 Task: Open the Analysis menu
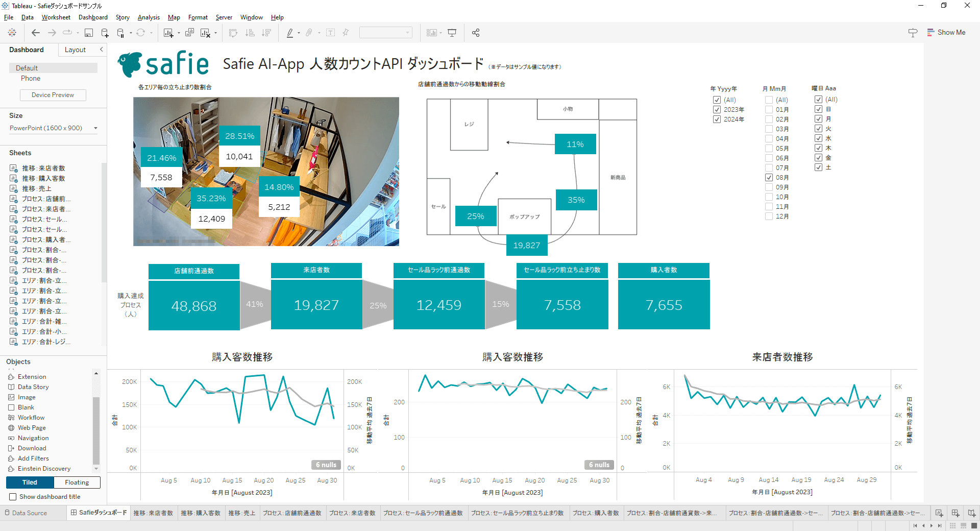click(x=148, y=17)
